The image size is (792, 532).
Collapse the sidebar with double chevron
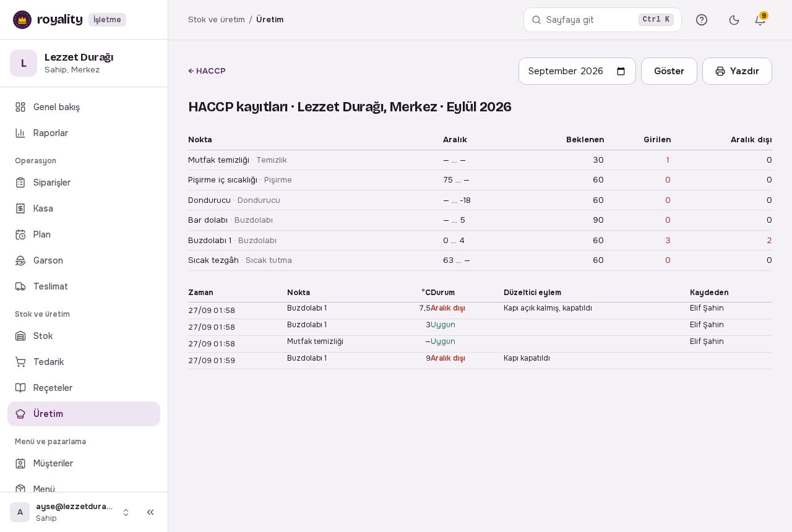150,512
